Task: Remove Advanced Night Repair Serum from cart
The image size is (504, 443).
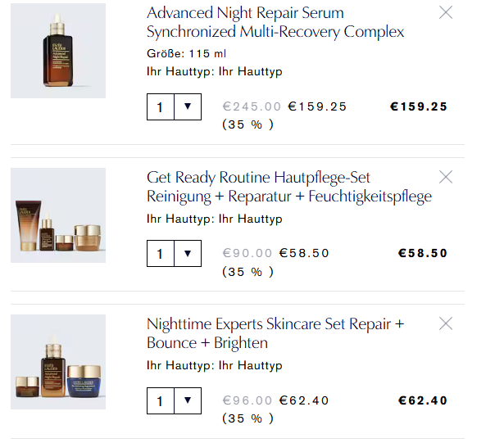Action: [x=446, y=12]
